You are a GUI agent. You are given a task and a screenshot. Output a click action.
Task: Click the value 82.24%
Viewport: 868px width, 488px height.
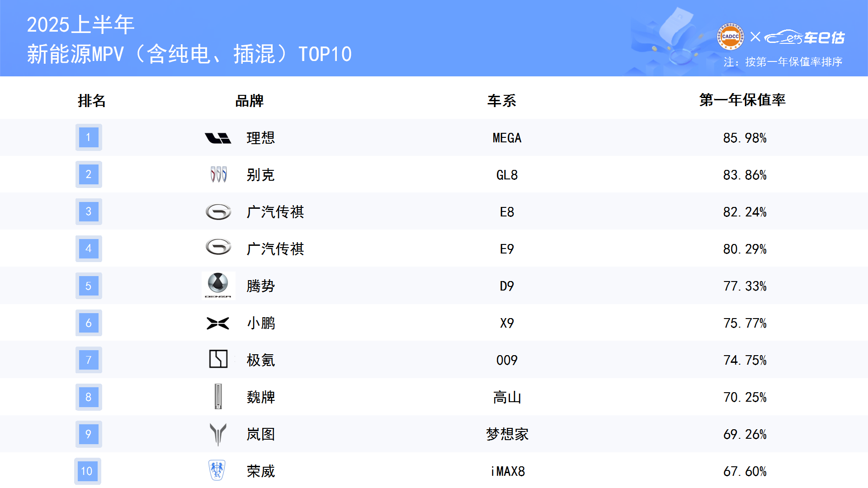tap(745, 212)
